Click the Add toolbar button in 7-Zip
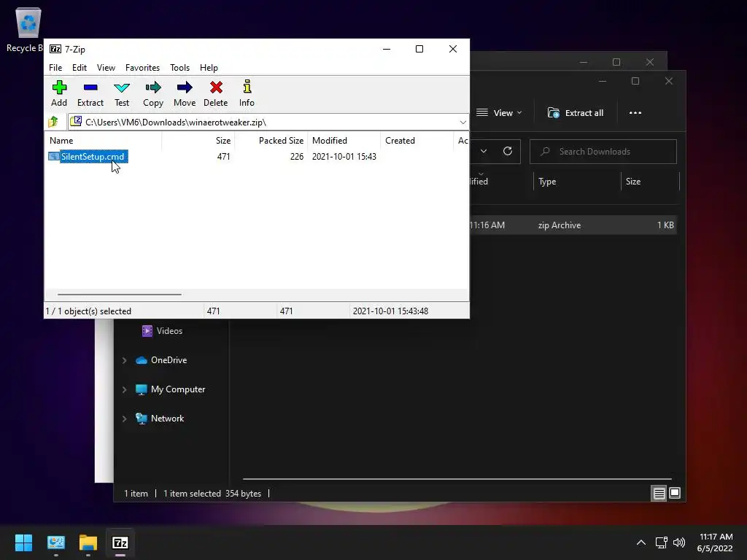The image size is (747, 560). [x=59, y=93]
